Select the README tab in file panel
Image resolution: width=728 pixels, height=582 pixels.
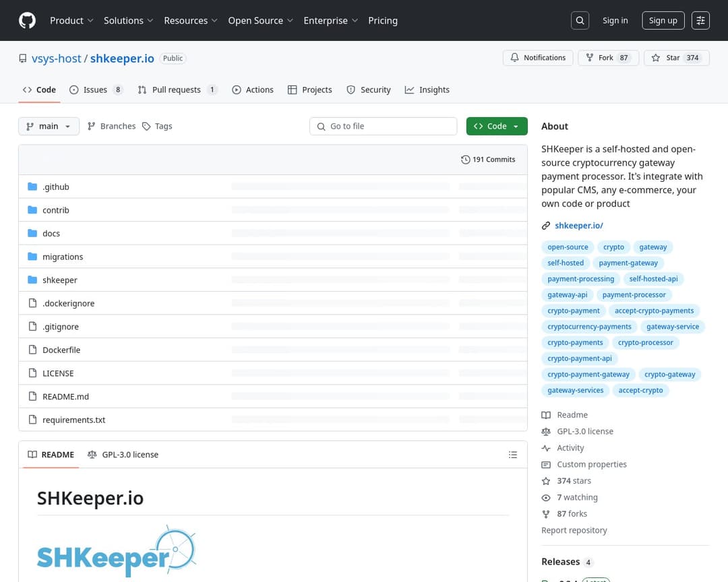tap(51, 455)
